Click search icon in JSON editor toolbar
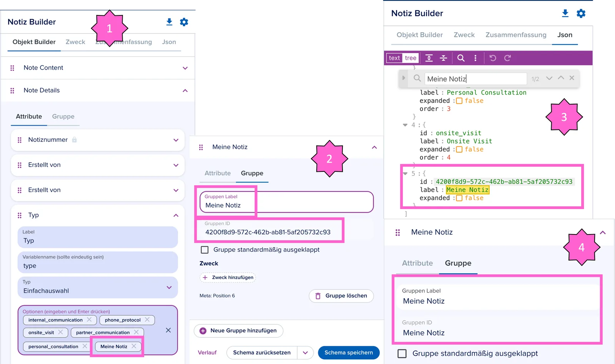The height and width of the screenshot is (364, 615). pos(461,58)
